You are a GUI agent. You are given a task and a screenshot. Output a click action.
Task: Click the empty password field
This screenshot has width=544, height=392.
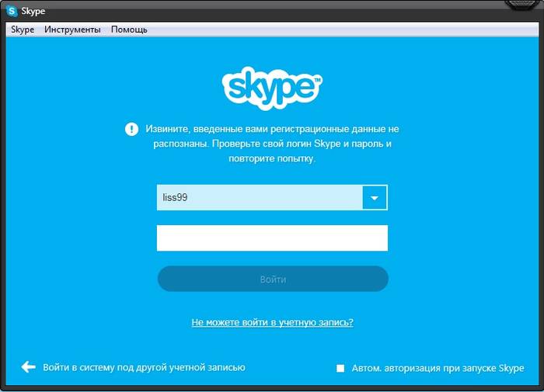click(272, 238)
